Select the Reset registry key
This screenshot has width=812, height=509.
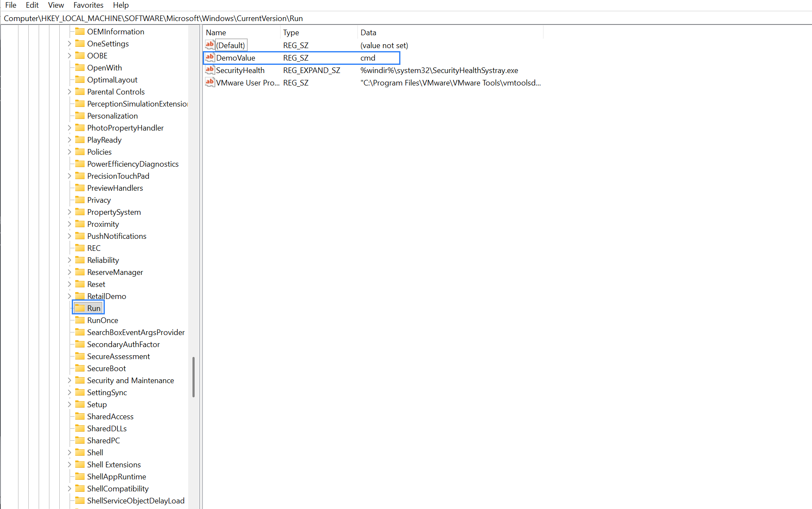point(95,284)
